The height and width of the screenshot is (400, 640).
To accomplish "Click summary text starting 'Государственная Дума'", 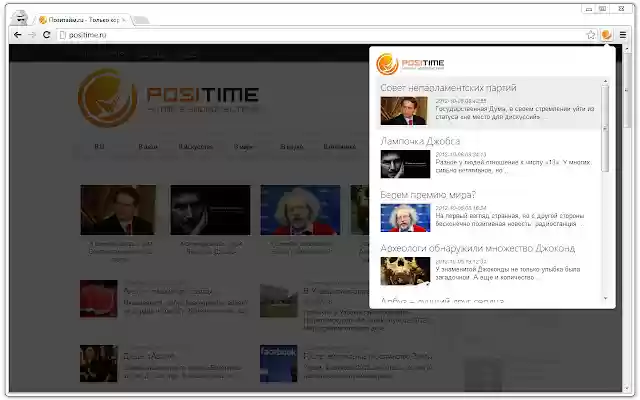I will 515,113.
